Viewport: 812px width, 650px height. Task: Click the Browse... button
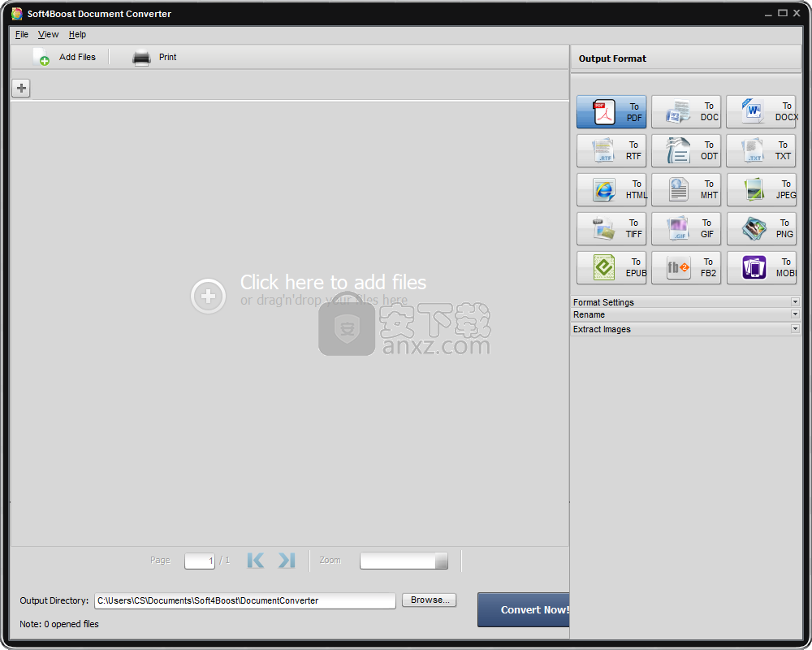[430, 600]
